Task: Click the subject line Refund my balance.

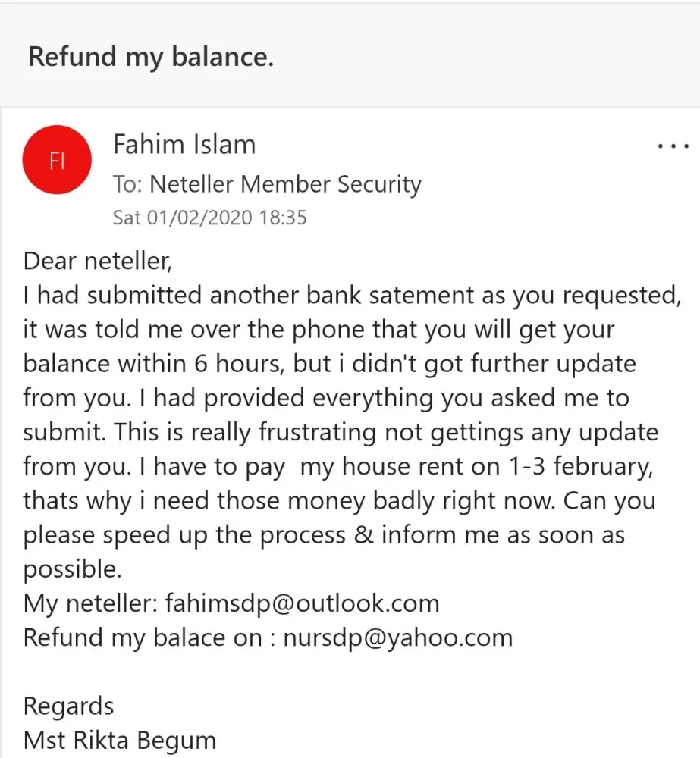Action: pos(151,57)
